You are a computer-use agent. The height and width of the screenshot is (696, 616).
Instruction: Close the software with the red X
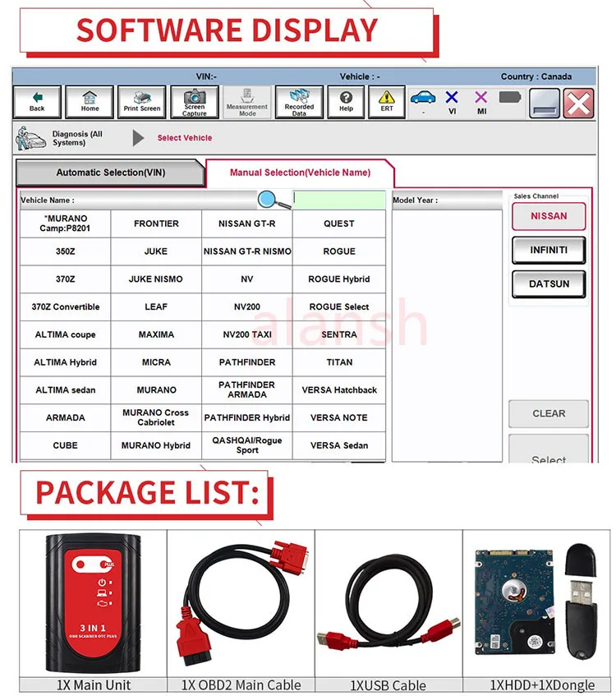point(579,103)
